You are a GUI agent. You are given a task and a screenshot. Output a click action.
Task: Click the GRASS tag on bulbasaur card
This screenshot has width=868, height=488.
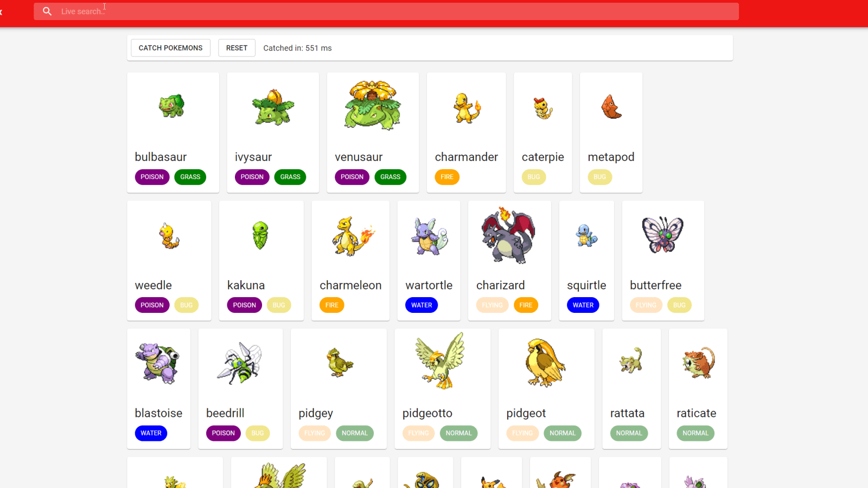190,177
